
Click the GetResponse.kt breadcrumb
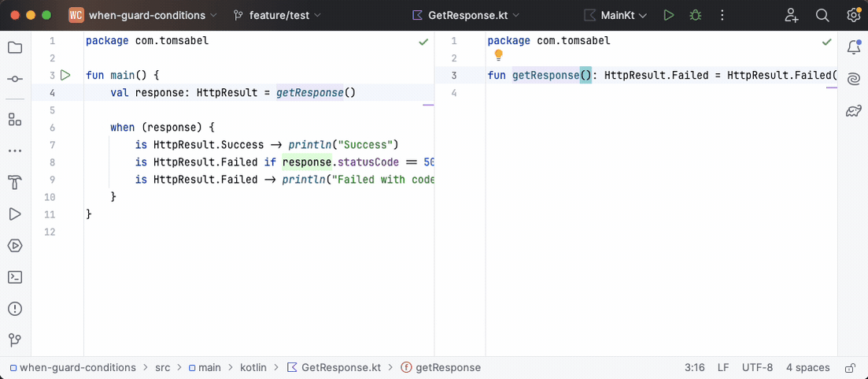(x=334, y=367)
